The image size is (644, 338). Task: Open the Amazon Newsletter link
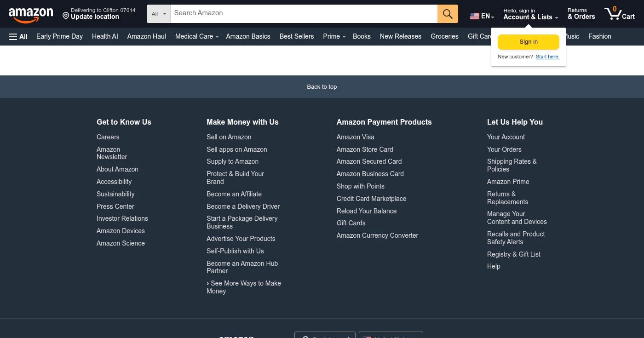(112, 153)
